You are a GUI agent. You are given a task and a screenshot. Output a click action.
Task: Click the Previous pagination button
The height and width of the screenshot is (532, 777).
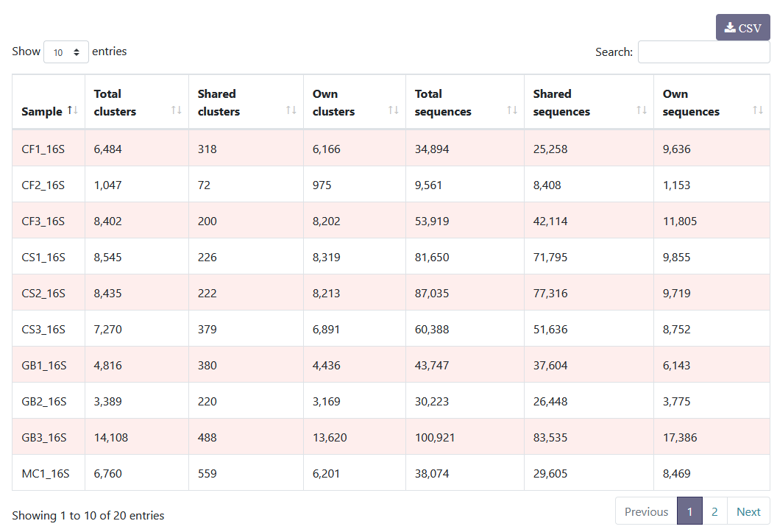[x=645, y=511]
